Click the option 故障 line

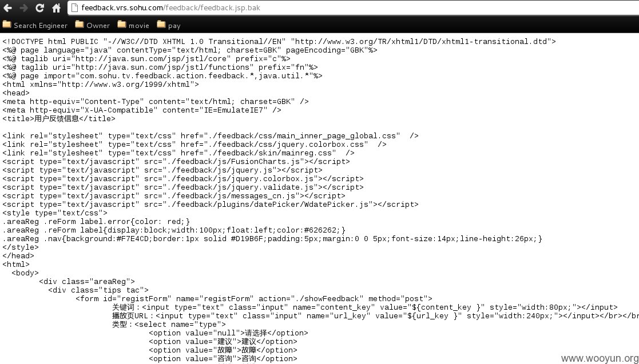pos(223,350)
